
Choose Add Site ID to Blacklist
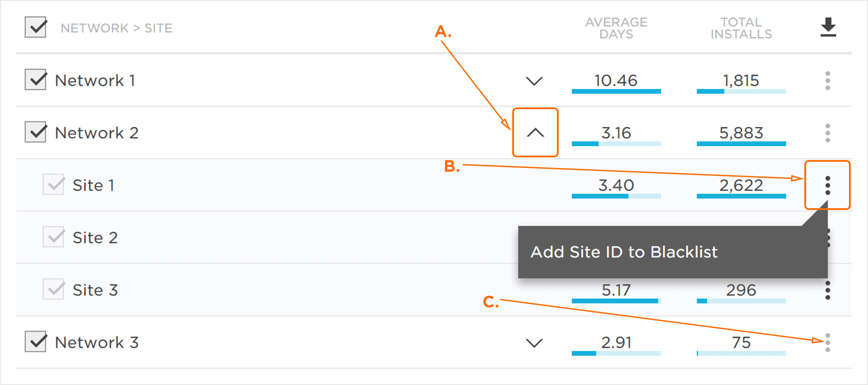pos(624,252)
